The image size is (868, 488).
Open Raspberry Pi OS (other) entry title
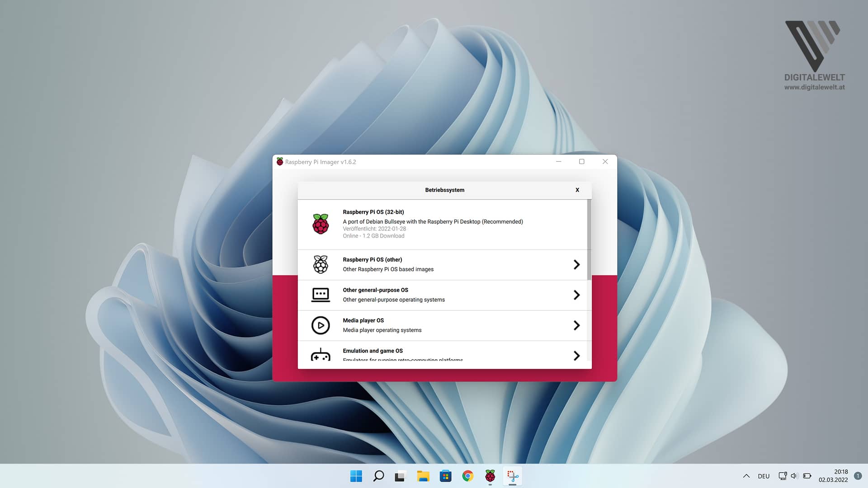click(x=373, y=260)
